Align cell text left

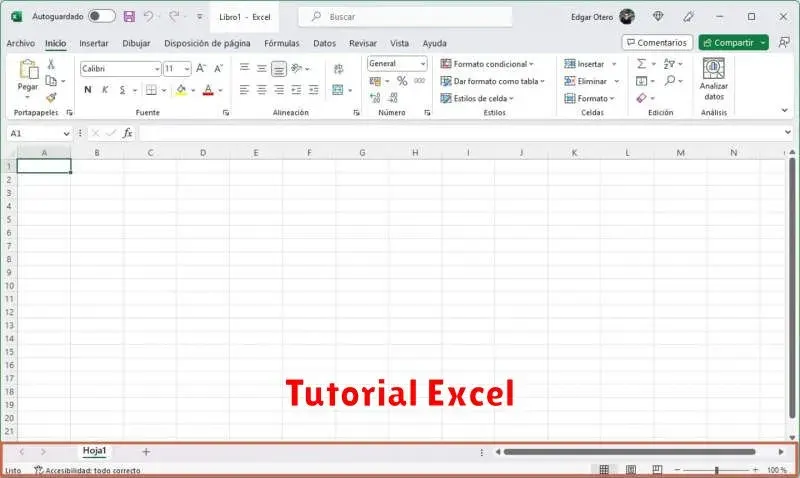pos(244,90)
